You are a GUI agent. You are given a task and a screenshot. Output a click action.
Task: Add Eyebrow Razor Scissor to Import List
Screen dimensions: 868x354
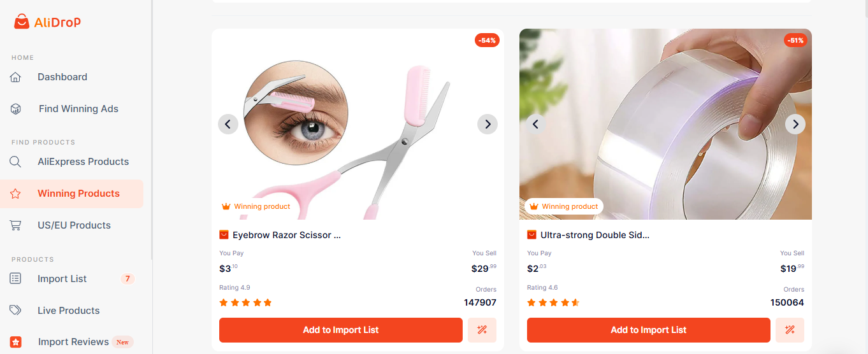coord(341,330)
